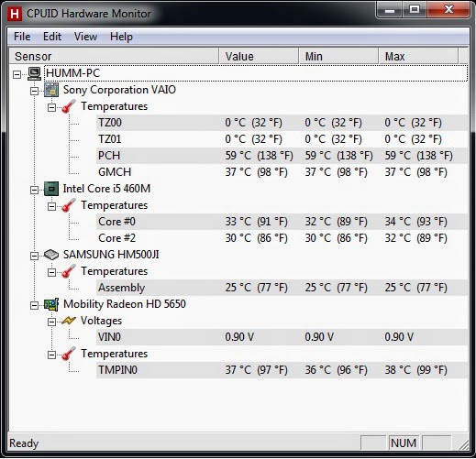Select the Assembly sensor row
This screenshot has height=459, width=476.
pyautogui.click(x=282, y=288)
